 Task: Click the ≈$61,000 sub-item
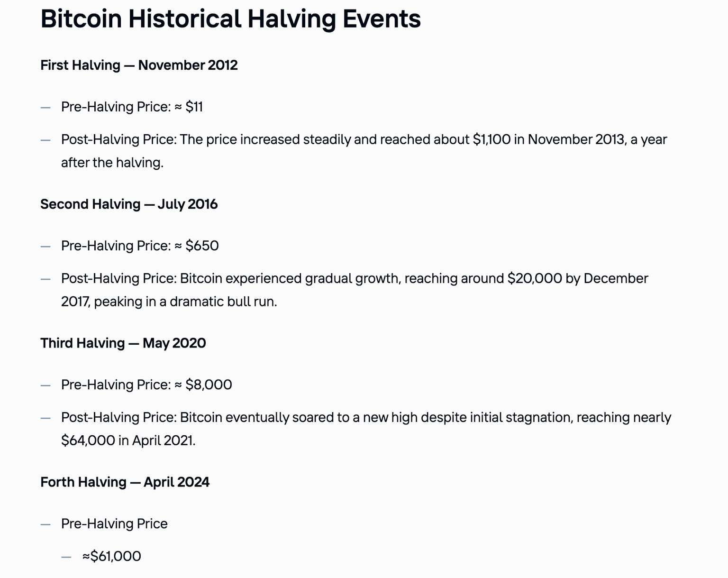111,556
